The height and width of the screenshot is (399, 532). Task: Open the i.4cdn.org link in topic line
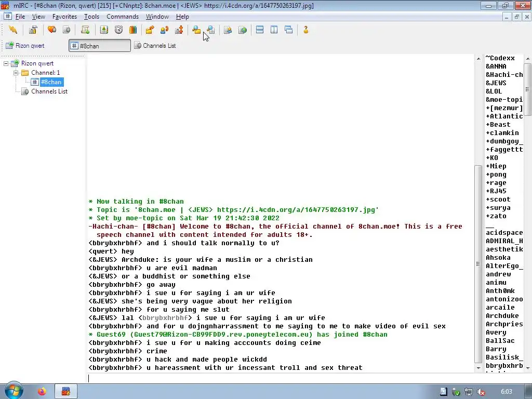click(296, 210)
